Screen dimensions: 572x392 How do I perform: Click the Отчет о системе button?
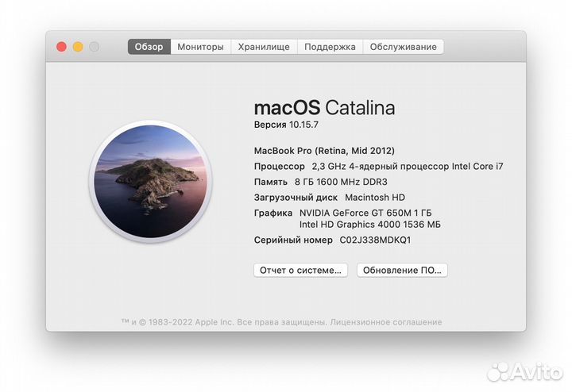(x=300, y=270)
